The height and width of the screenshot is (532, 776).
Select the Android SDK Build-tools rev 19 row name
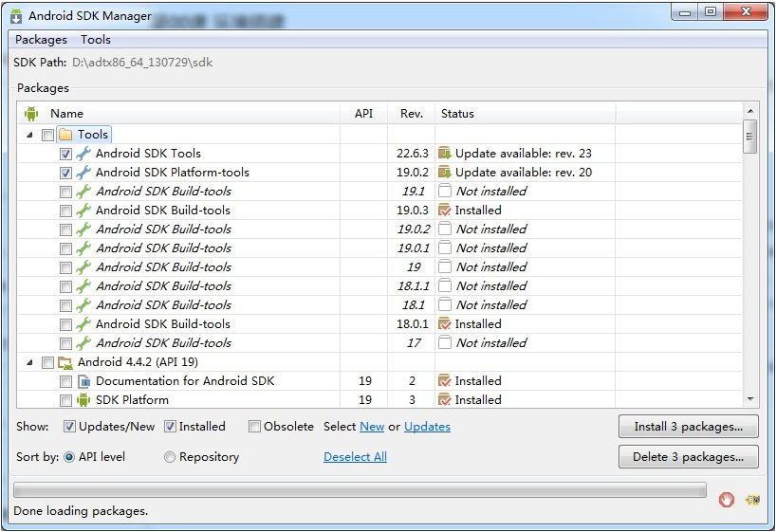pos(164,267)
